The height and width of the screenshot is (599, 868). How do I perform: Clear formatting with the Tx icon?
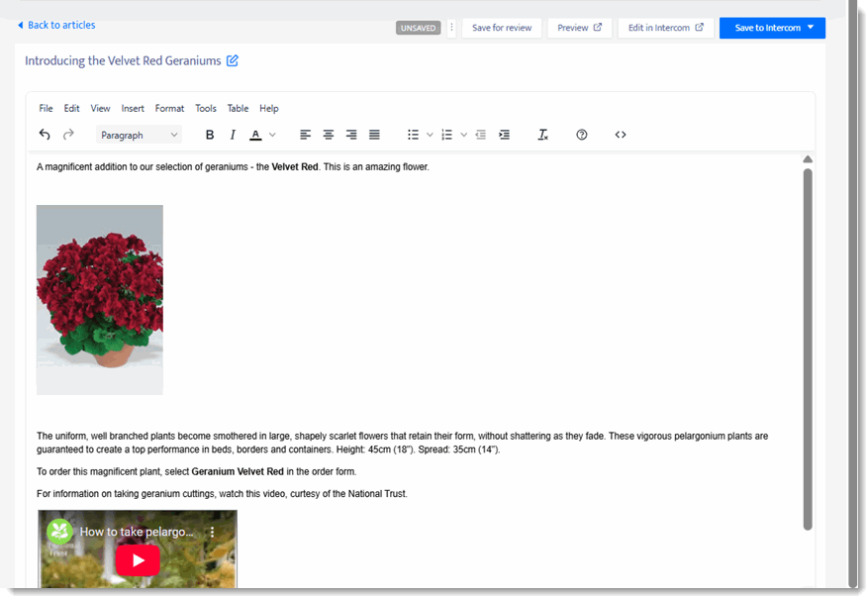coord(542,135)
